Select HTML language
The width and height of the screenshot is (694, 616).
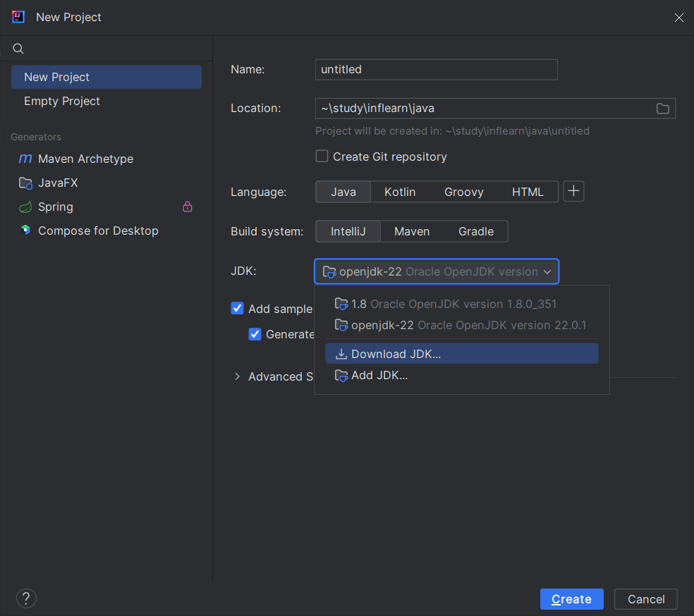click(528, 192)
